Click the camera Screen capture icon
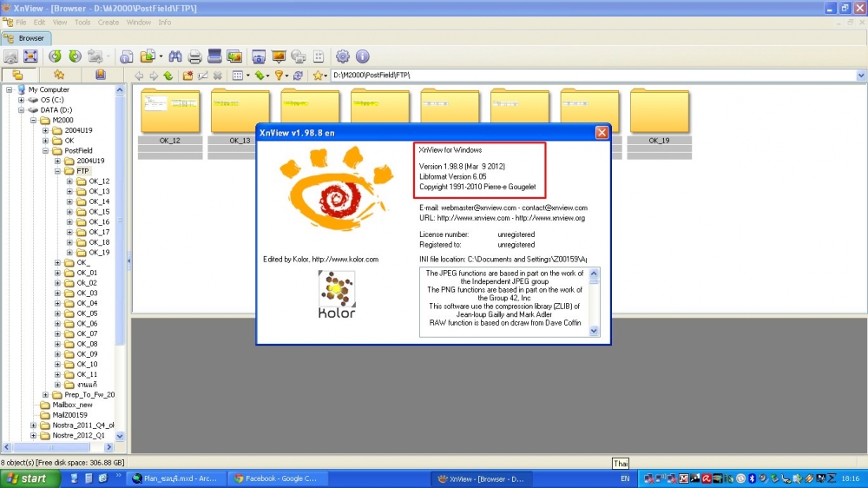The width and height of the screenshot is (868, 488). [259, 56]
